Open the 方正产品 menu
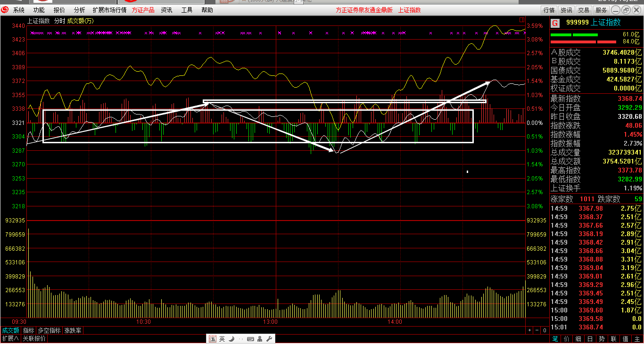The height and width of the screenshot is (344, 644). (143, 10)
